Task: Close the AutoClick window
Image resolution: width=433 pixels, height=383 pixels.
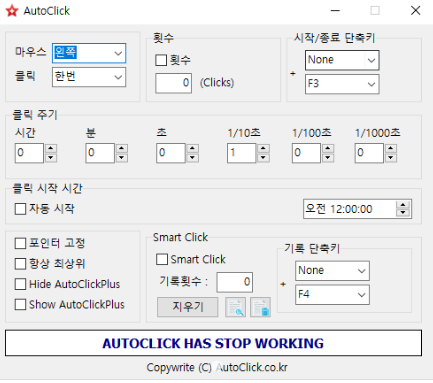Action: point(415,11)
